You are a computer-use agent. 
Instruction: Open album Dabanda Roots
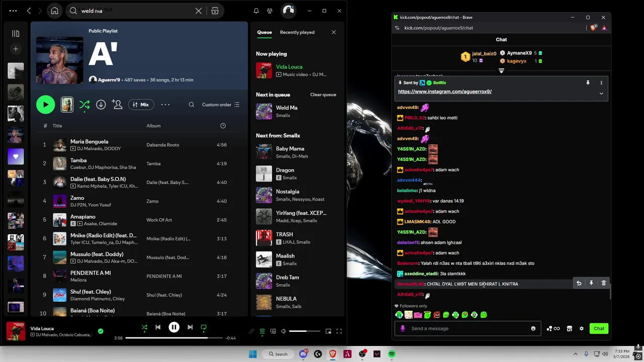163,145
